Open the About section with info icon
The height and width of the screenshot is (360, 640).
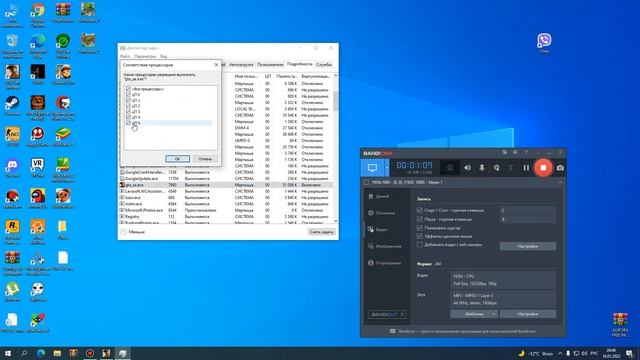384,263
